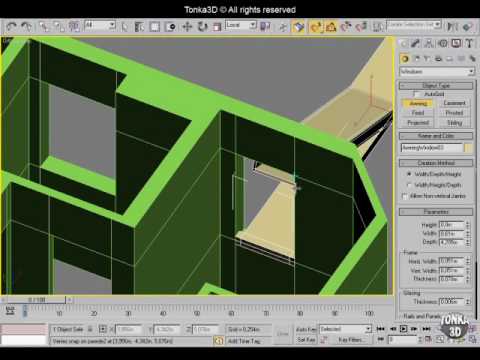Open the Windows object category dropdown
Image resolution: width=480 pixels, height=360 pixels.
click(x=437, y=72)
